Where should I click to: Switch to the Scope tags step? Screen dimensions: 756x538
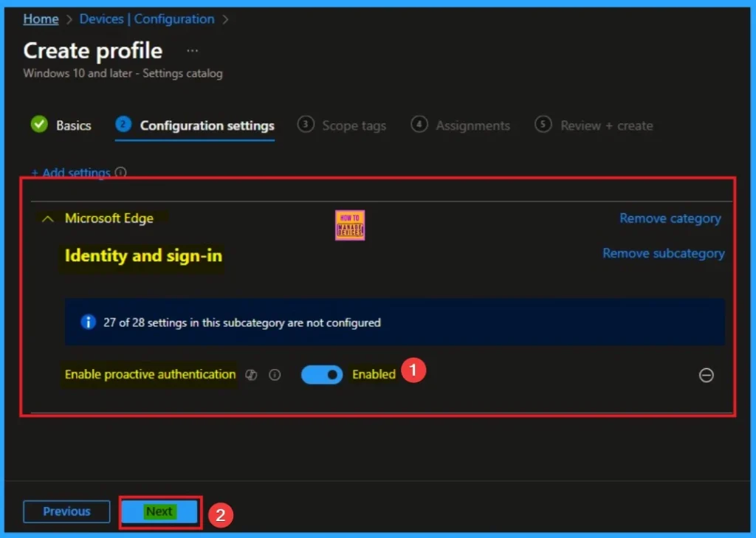click(x=342, y=125)
